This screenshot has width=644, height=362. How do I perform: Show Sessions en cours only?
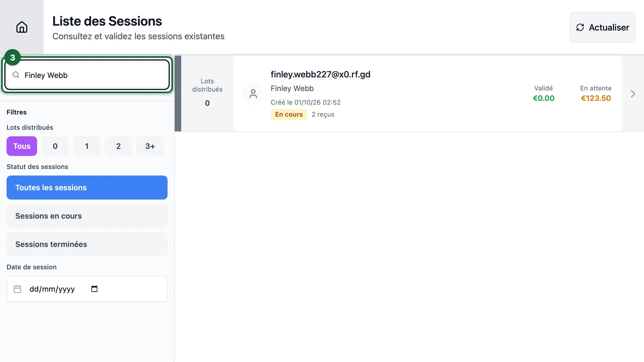87,216
